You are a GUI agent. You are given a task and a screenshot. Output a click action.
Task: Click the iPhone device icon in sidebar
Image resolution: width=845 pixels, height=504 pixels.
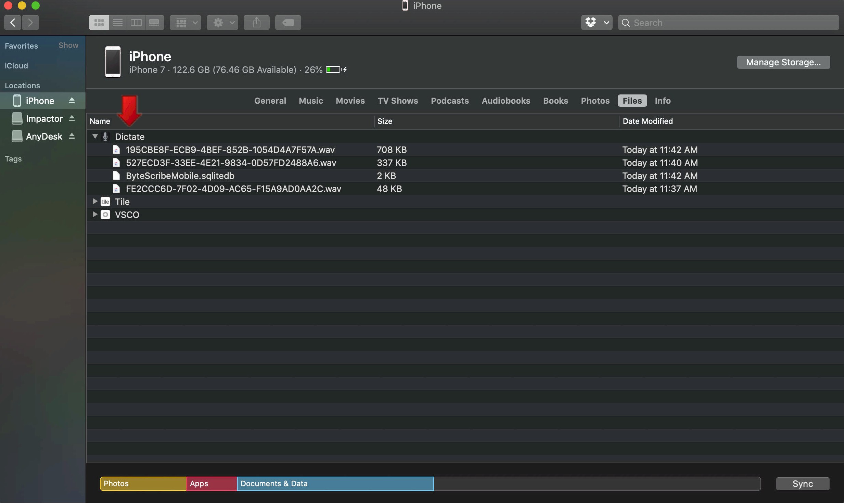[17, 101]
